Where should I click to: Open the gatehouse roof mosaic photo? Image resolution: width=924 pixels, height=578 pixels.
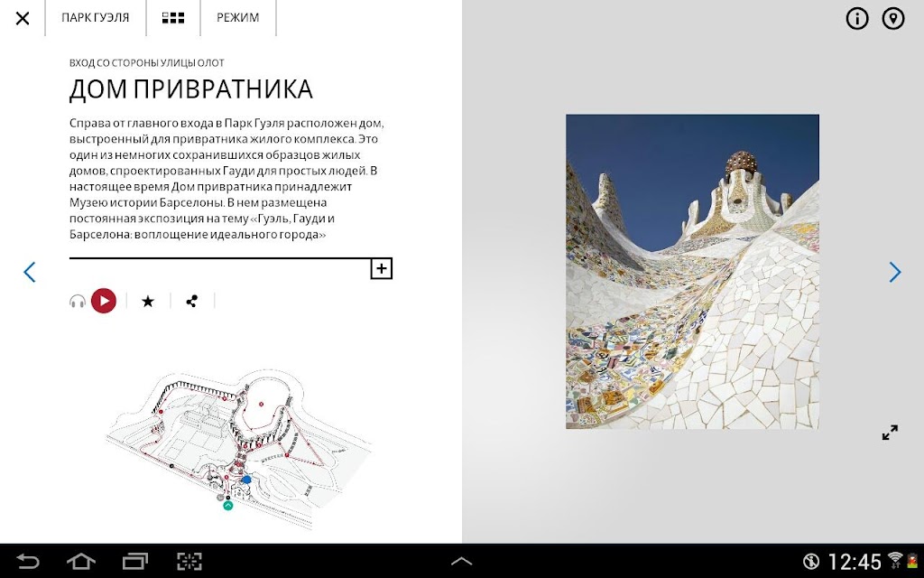(x=692, y=271)
